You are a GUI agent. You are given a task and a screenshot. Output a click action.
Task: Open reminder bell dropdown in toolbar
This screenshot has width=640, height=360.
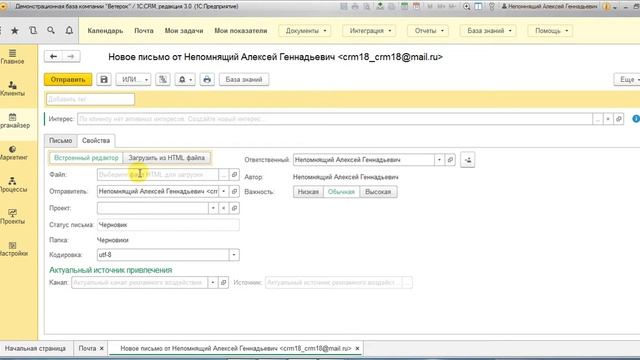(x=185, y=80)
